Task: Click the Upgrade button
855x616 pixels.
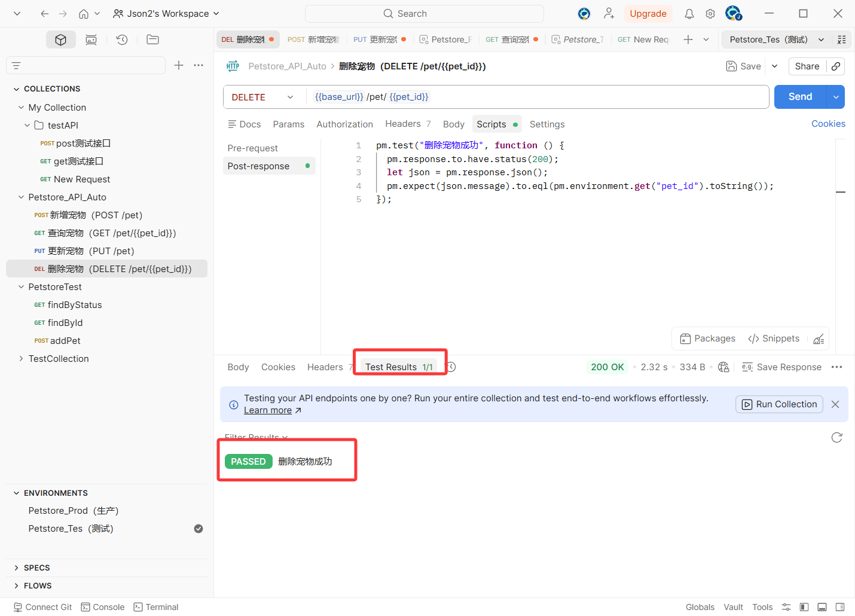Action: coord(648,13)
